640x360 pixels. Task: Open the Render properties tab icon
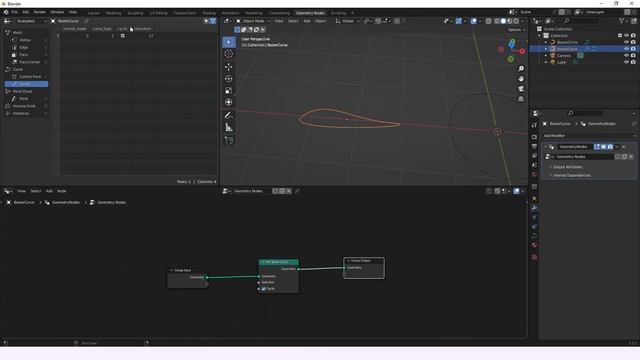pos(534,137)
